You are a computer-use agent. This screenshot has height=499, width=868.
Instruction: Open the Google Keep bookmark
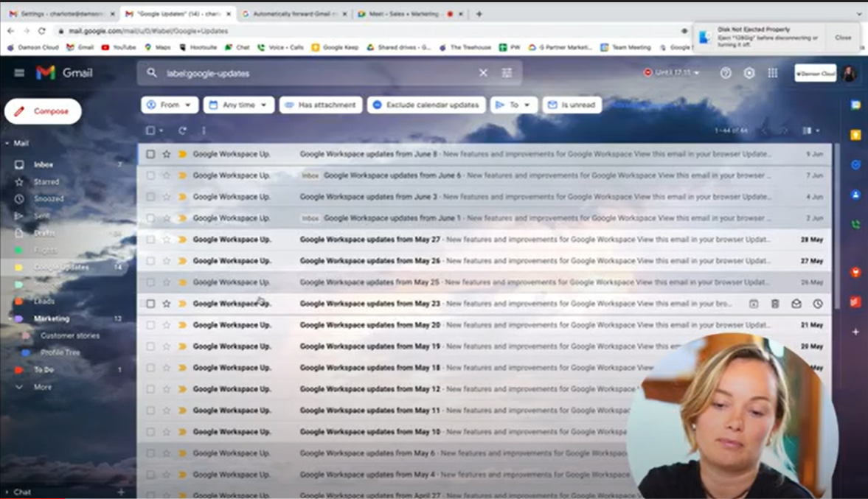[335, 48]
